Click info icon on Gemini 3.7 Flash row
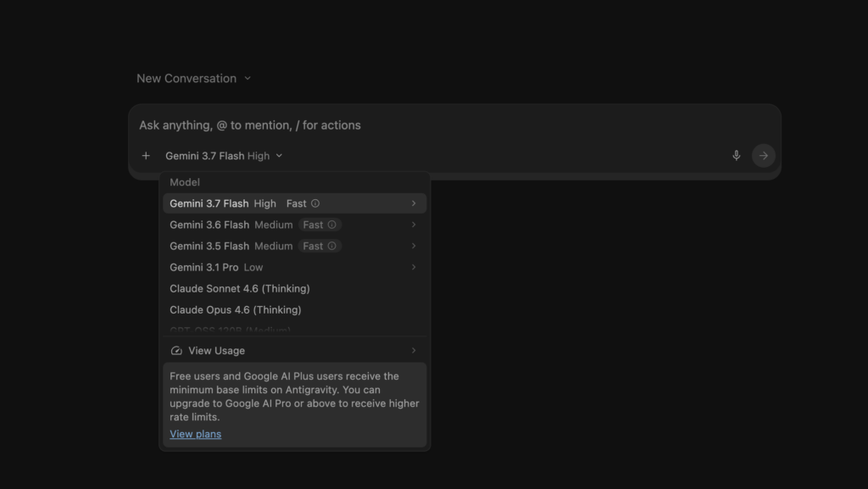 [315, 203]
